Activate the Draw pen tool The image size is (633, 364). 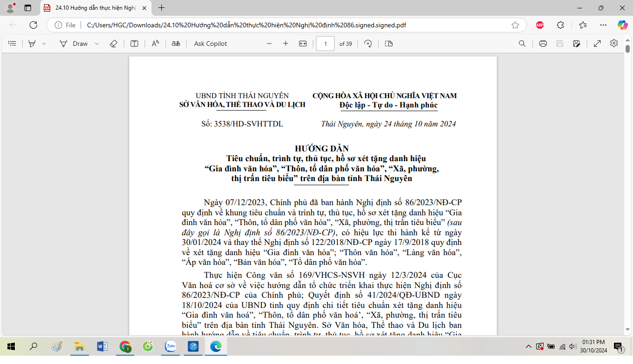click(74, 44)
